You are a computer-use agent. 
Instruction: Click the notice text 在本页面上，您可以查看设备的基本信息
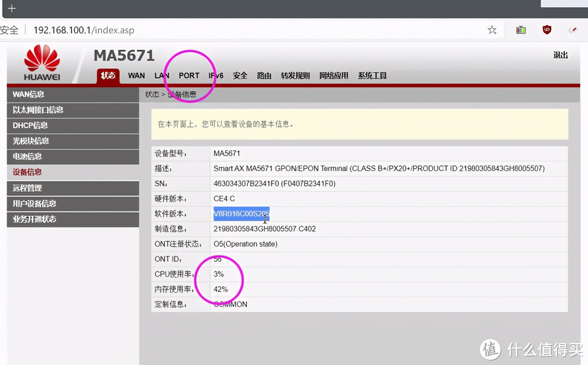click(x=226, y=124)
